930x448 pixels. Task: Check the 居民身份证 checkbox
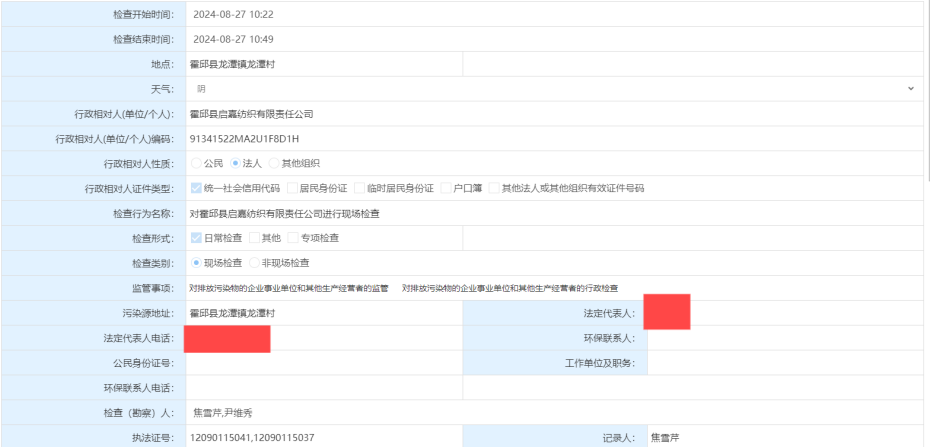click(292, 188)
